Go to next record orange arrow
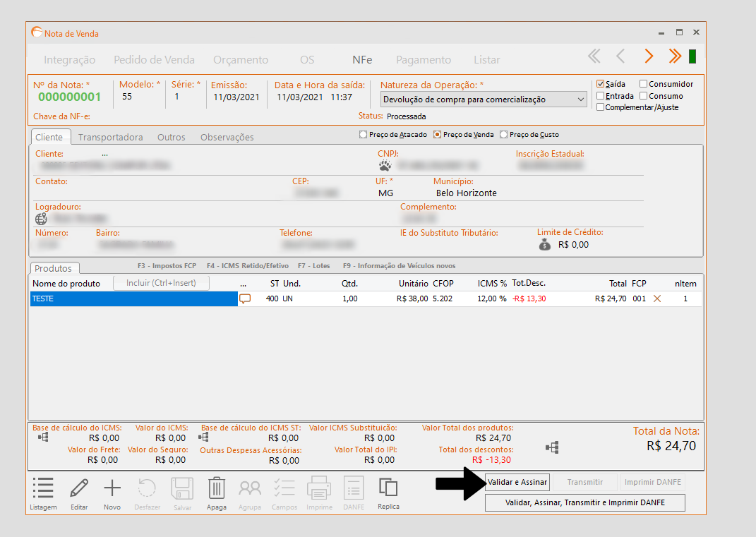The image size is (756, 537). click(648, 56)
